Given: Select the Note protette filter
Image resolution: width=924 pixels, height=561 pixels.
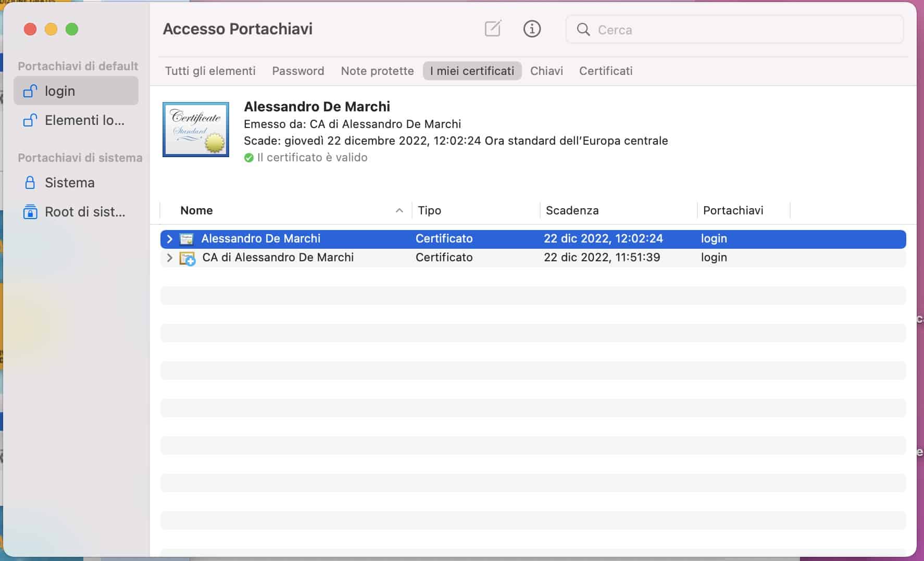Looking at the screenshot, I should click(x=377, y=71).
